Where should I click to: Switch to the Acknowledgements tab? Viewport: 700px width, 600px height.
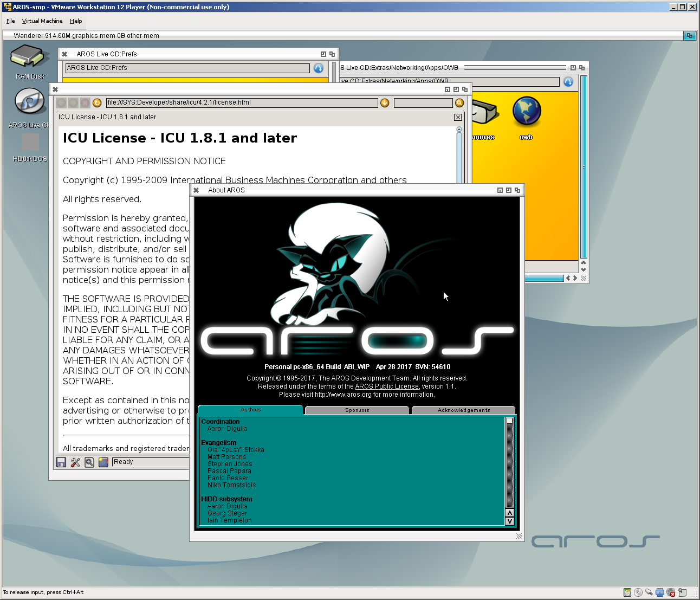pos(464,410)
